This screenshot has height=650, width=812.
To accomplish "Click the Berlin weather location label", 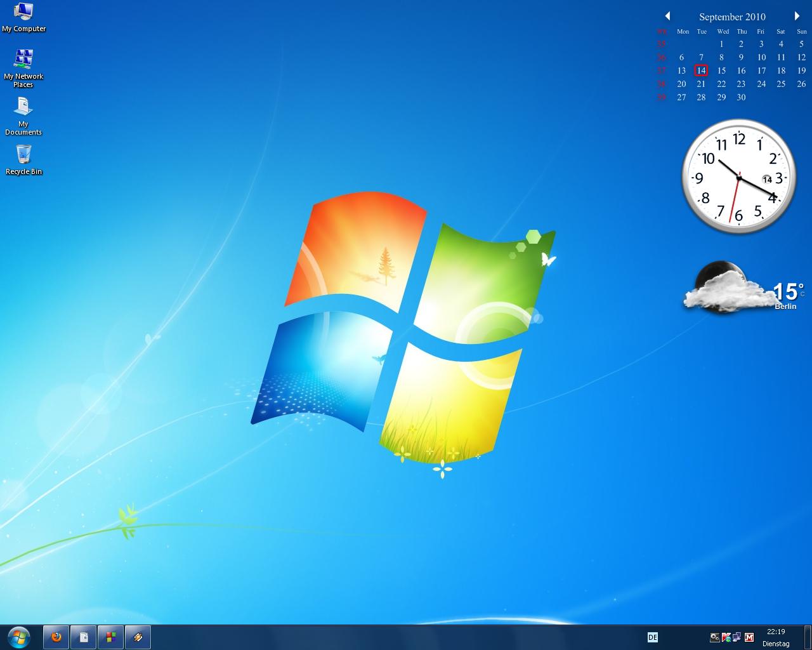I will pos(785,307).
